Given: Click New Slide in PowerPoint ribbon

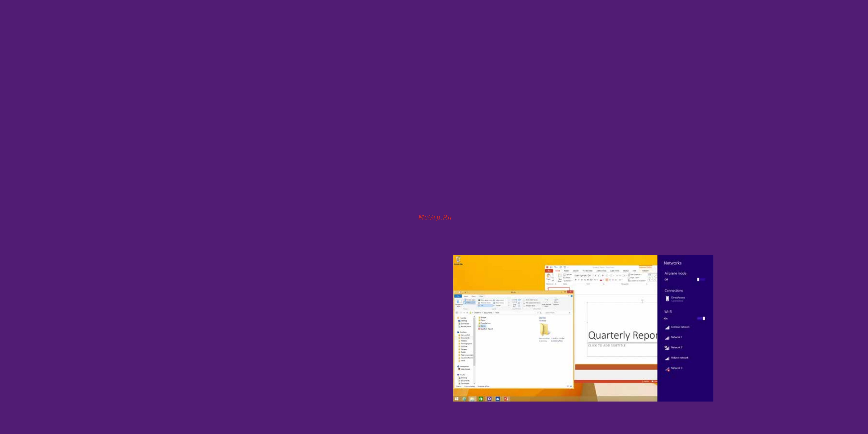Looking at the screenshot, I should (x=560, y=278).
